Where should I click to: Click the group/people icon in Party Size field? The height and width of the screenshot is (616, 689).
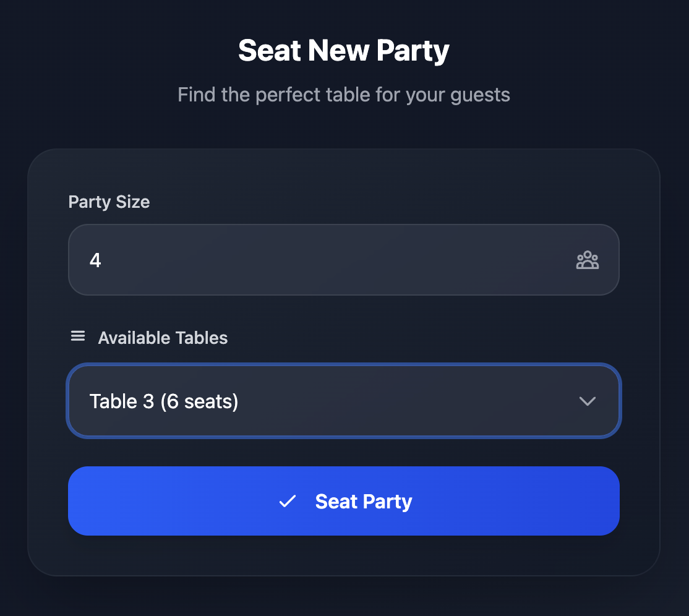click(x=587, y=260)
